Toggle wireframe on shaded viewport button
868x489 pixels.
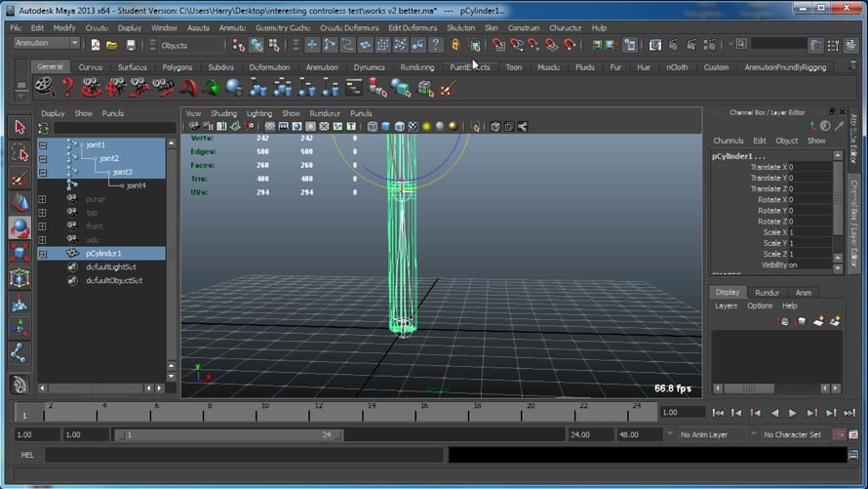[x=399, y=127]
